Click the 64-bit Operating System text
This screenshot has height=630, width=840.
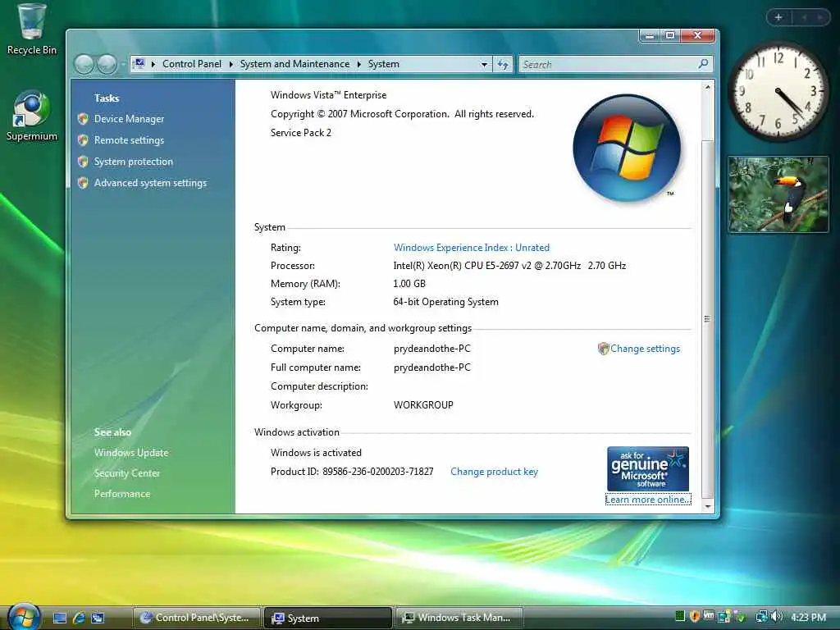[x=445, y=302]
